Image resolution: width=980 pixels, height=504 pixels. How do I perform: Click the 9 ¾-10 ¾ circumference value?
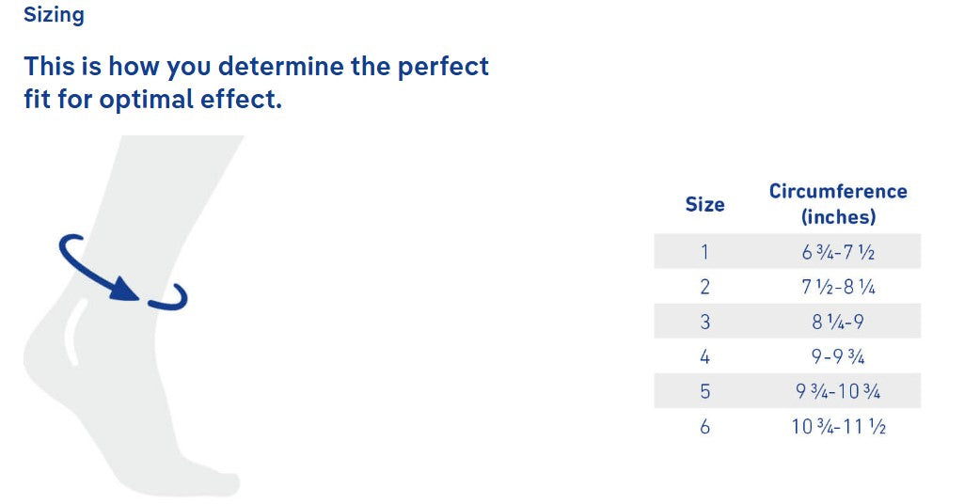tap(838, 391)
